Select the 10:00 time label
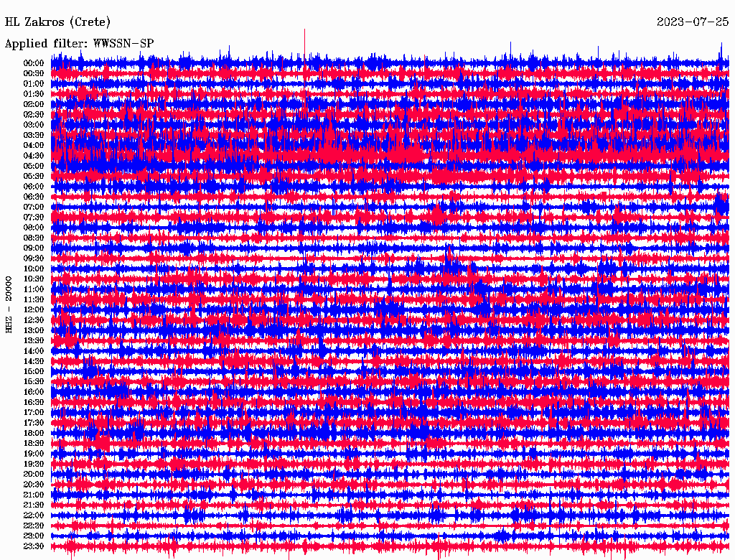 [34, 269]
